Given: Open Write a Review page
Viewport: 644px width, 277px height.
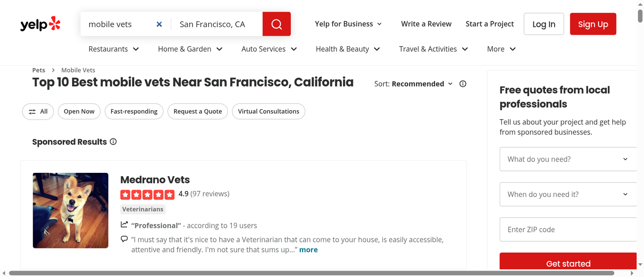Looking at the screenshot, I should pyautogui.click(x=426, y=24).
